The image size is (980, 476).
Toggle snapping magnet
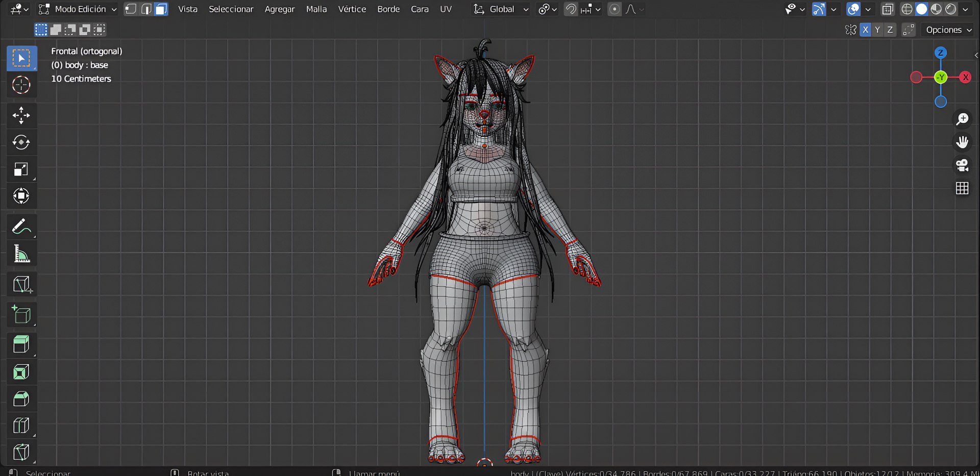pos(571,9)
